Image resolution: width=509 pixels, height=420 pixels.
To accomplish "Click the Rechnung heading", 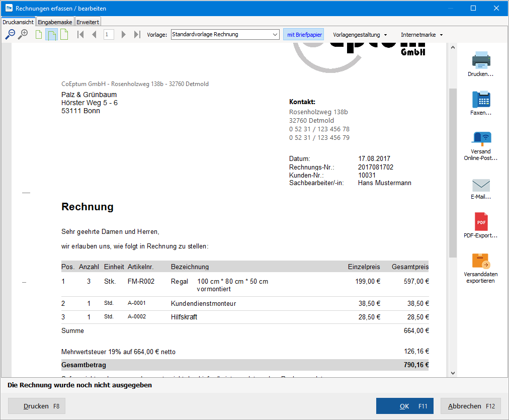I will [x=88, y=207].
